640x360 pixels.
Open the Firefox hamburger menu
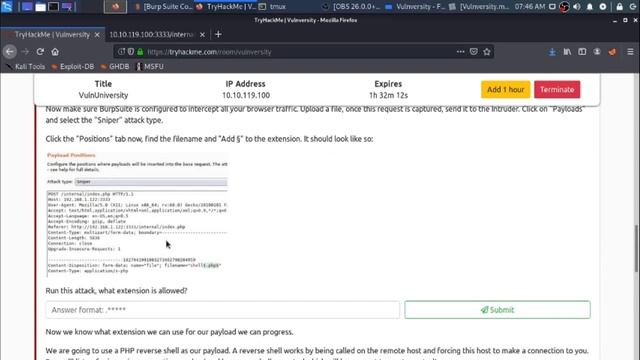click(x=630, y=52)
